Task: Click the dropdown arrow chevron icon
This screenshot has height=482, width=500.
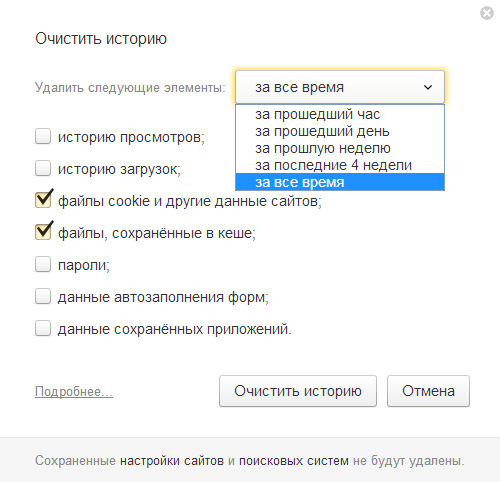Action: (x=428, y=87)
